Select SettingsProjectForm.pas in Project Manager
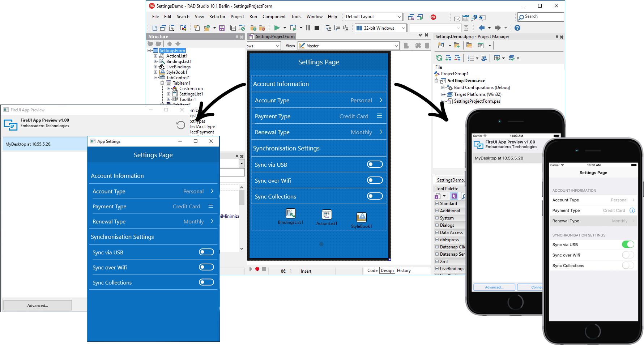The height and width of the screenshot is (345, 644). tap(477, 101)
